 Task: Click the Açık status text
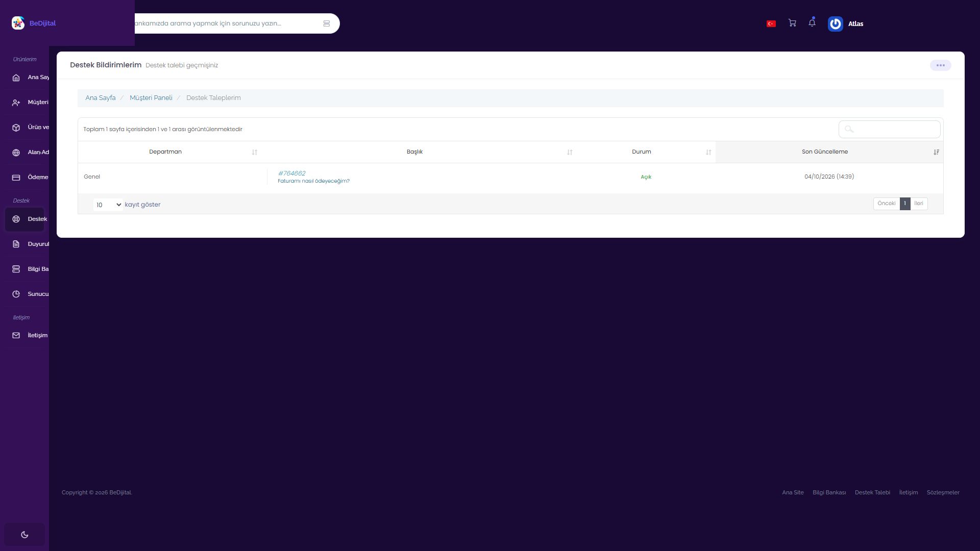(646, 177)
